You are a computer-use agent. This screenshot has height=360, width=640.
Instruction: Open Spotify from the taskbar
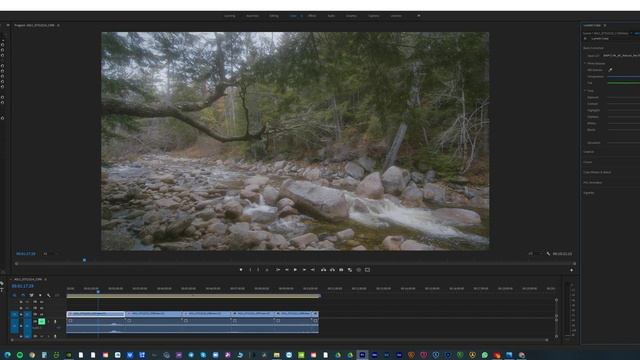20,355
